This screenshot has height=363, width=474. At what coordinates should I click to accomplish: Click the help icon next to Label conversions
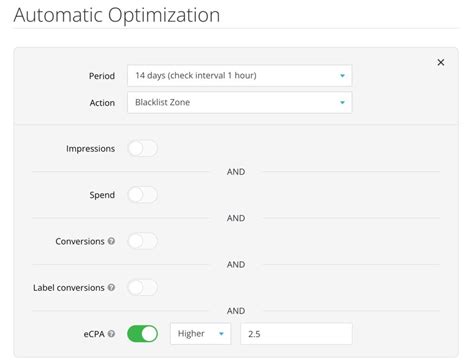(x=112, y=287)
